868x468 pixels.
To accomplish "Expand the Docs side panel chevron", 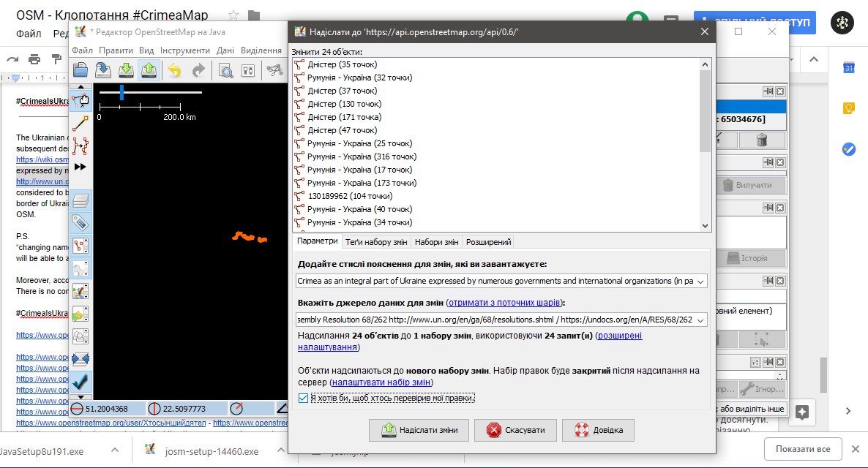I will [x=848, y=411].
